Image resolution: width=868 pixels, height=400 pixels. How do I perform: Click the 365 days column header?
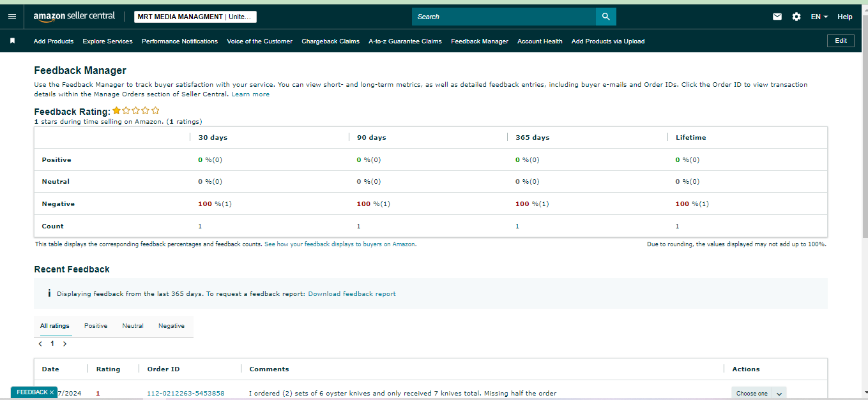click(532, 138)
